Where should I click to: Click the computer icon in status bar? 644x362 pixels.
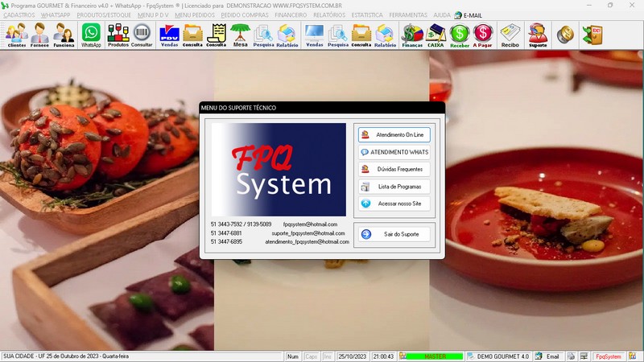(x=584, y=356)
